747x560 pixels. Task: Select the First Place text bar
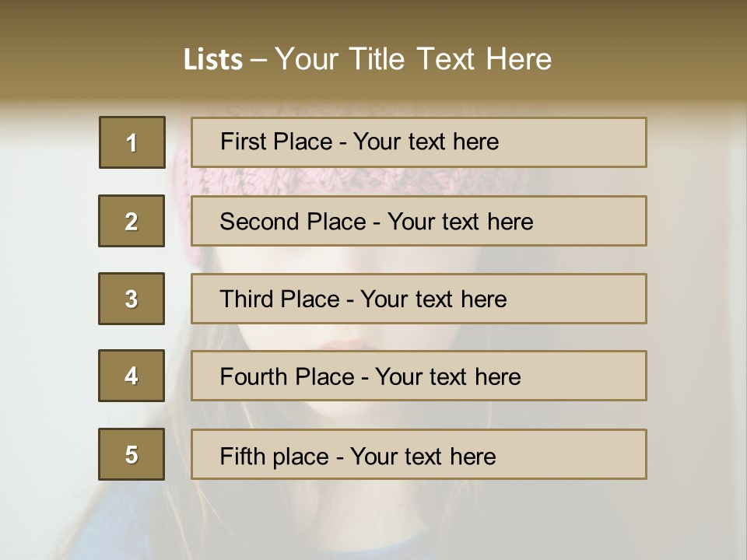(x=419, y=142)
